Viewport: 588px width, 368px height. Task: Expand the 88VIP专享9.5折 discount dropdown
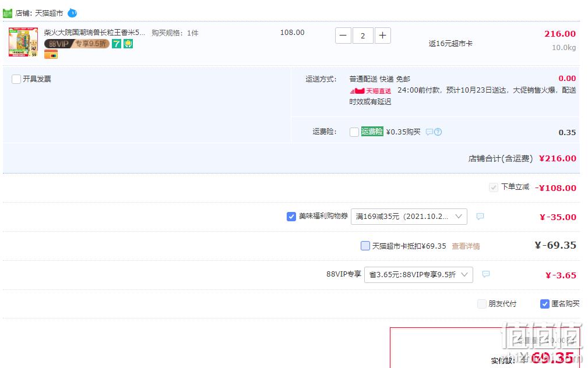coord(418,275)
